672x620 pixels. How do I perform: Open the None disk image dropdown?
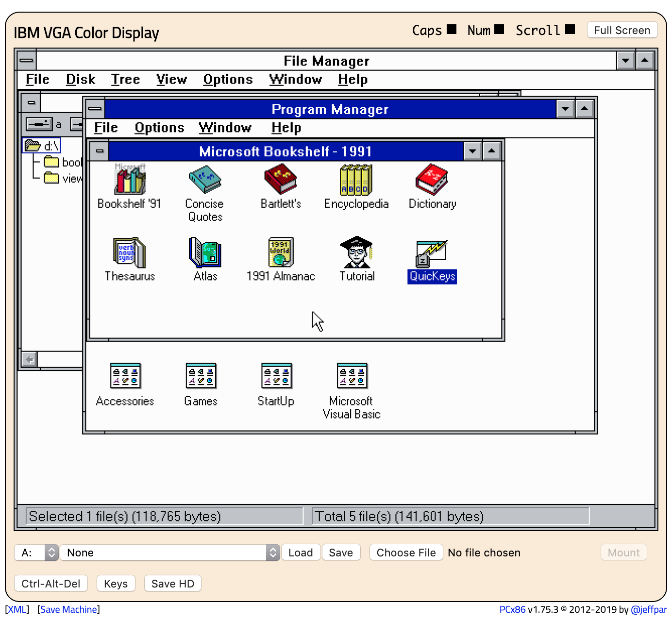[x=170, y=553]
